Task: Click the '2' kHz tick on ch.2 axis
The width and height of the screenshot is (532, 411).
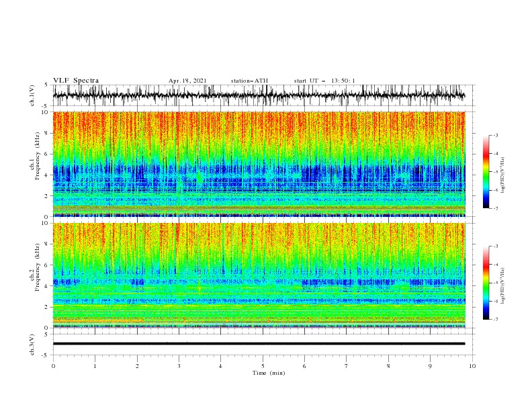Action: tap(47, 307)
